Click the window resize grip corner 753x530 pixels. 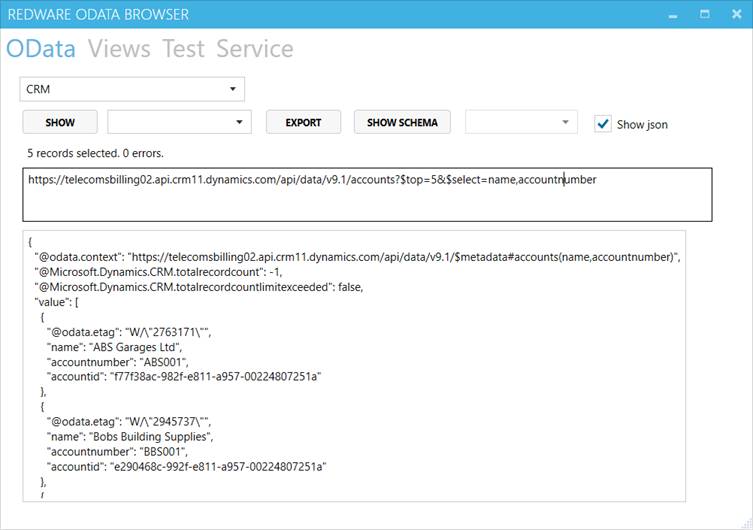pyautogui.click(x=747, y=525)
